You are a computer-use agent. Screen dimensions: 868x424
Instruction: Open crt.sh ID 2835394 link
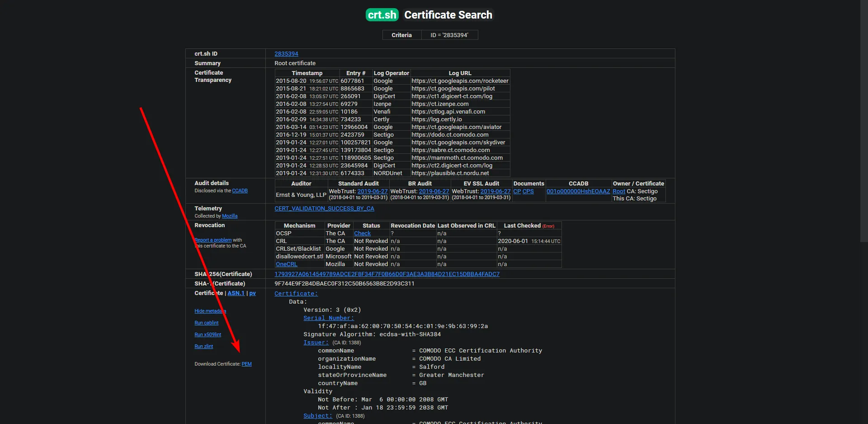coord(286,54)
